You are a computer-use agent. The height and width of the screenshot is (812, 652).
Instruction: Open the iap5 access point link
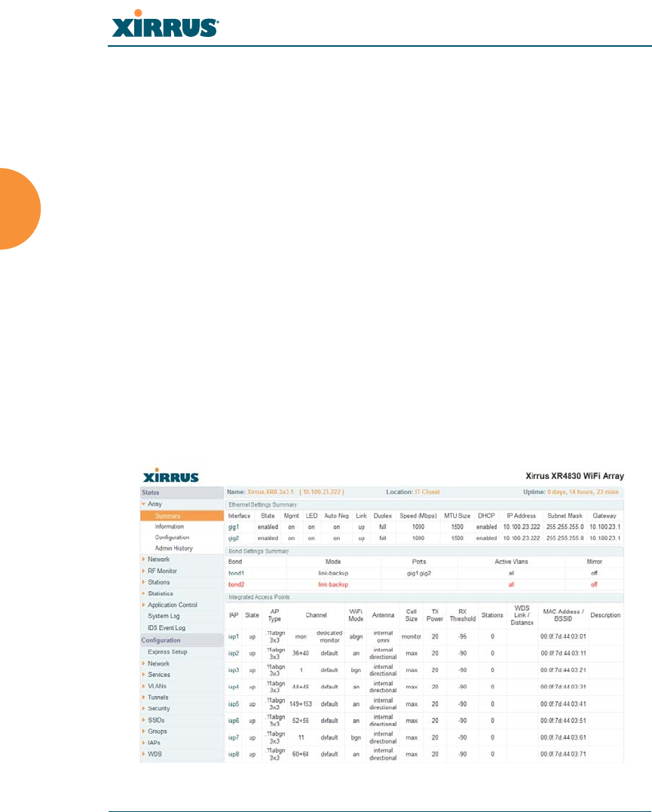point(234,704)
